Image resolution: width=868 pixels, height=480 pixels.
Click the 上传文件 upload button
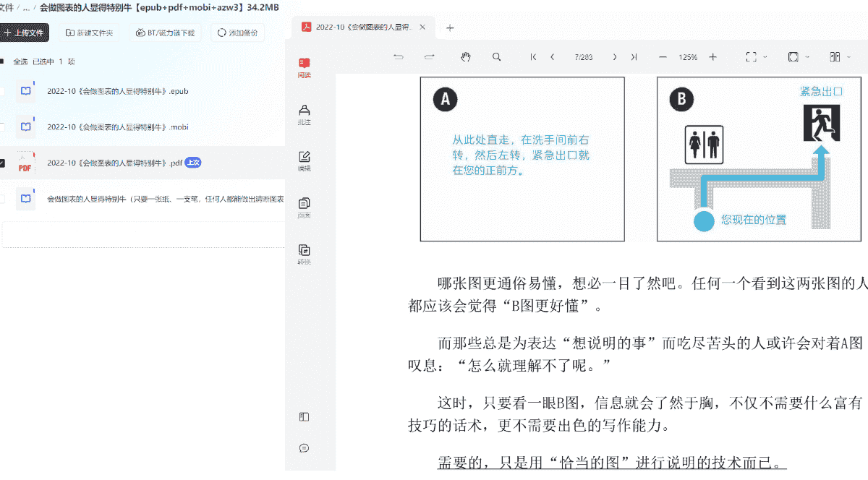coord(23,33)
